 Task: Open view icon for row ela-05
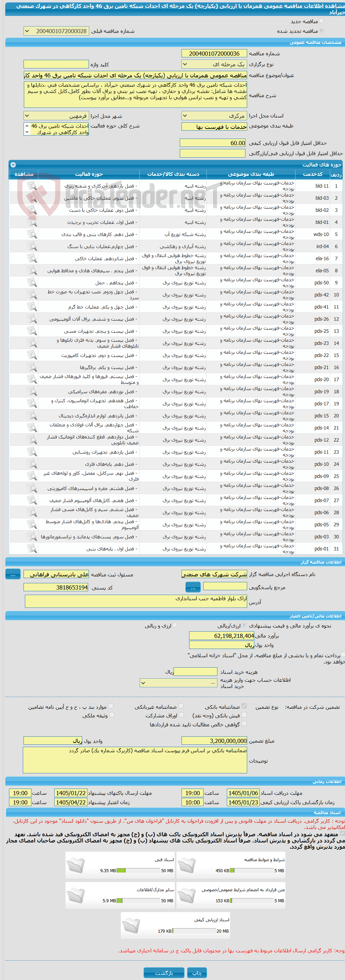[32, 271]
